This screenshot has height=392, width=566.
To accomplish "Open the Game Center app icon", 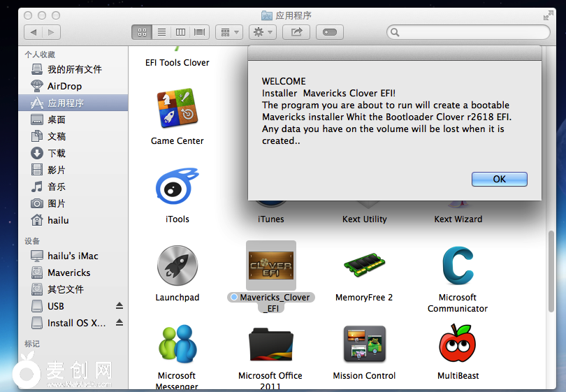I will [x=177, y=108].
